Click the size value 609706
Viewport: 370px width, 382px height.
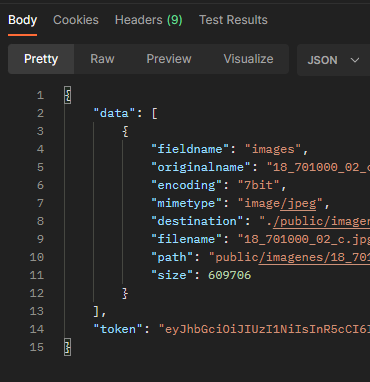(230, 275)
